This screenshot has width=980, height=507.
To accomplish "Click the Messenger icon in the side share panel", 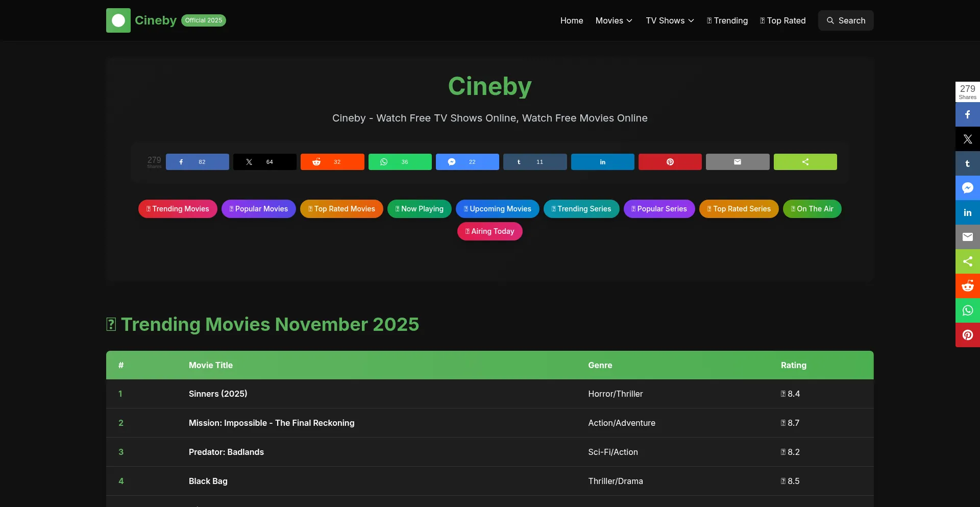I will [968, 188].
